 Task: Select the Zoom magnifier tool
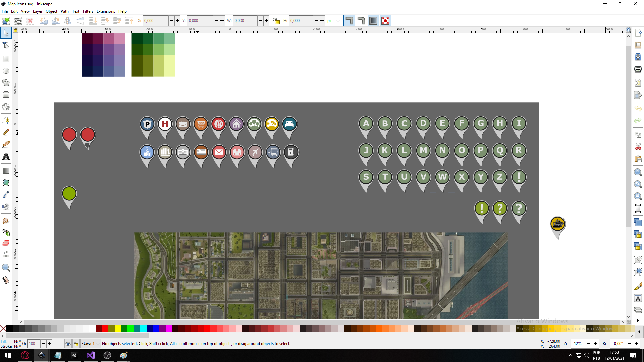(x=6, y=268)
